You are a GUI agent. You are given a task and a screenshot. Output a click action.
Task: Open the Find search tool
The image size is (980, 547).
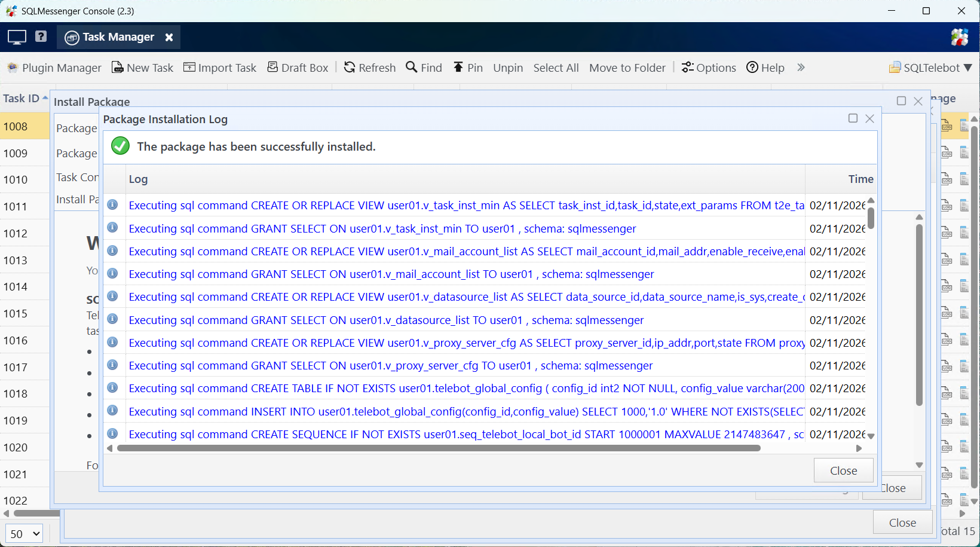(x=424, y=68)
